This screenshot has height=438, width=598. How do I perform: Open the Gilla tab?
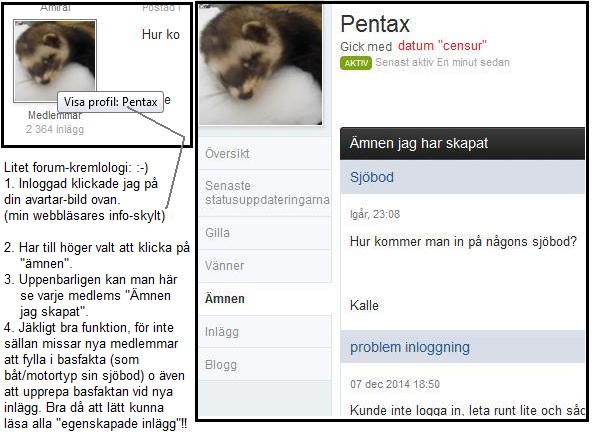217,233
